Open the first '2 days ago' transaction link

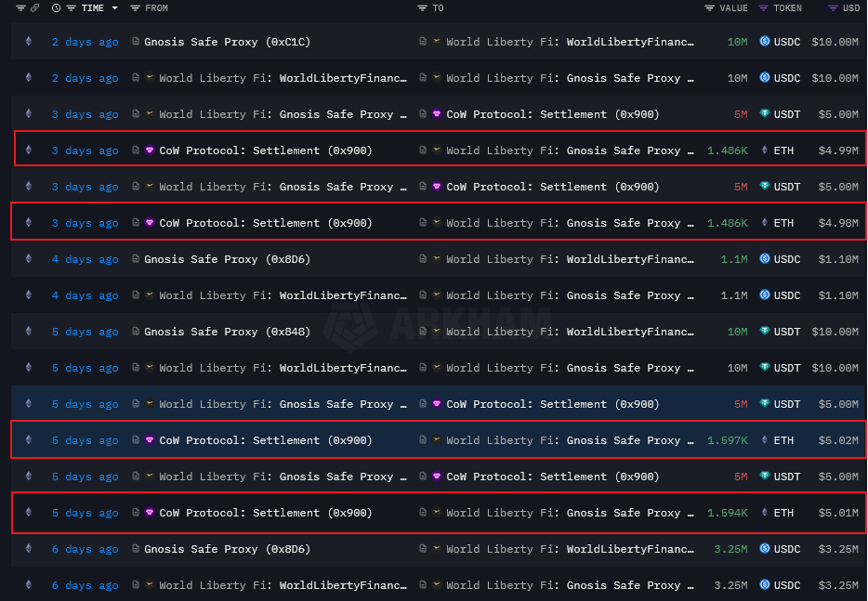click(x=85, y=42)
